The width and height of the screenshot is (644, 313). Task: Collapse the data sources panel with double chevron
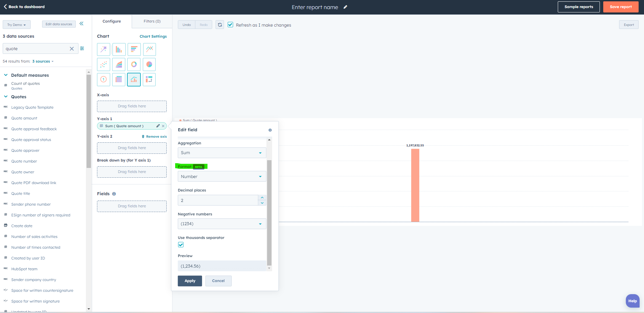(82, 24)
